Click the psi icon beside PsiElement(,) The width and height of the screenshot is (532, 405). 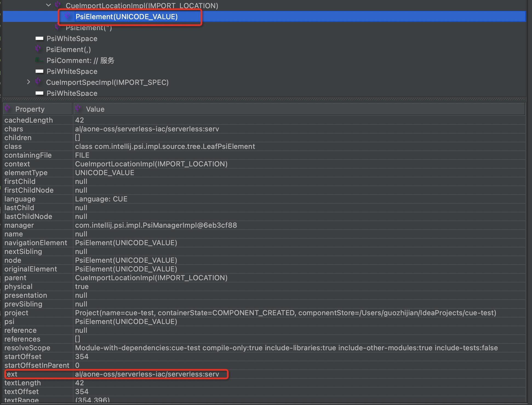click(x=38, y=49)
